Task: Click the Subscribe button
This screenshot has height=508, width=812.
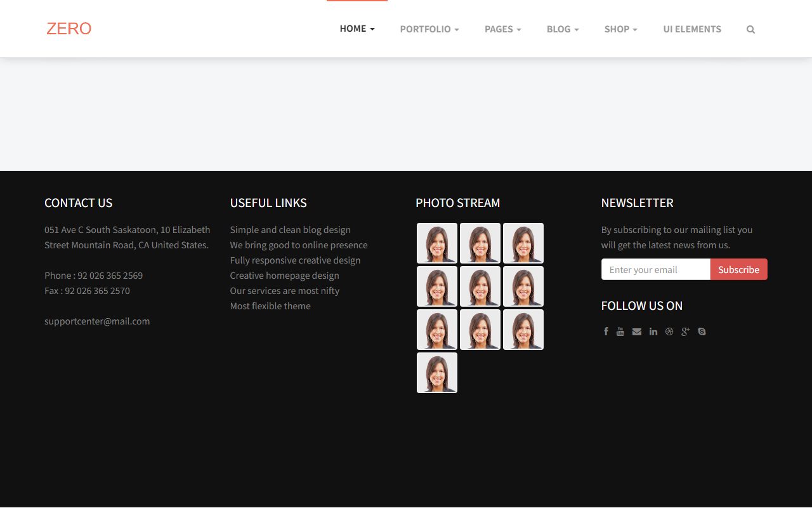Action: coord(738,269)
